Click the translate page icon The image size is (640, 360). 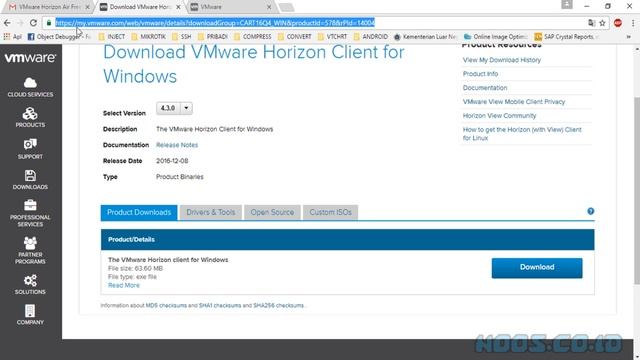[x=591, y=23]
